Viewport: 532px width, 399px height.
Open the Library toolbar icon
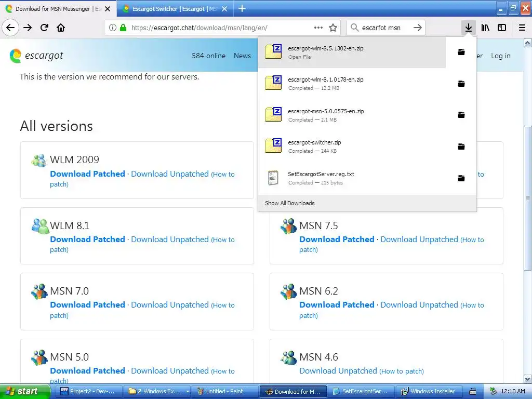485,28
